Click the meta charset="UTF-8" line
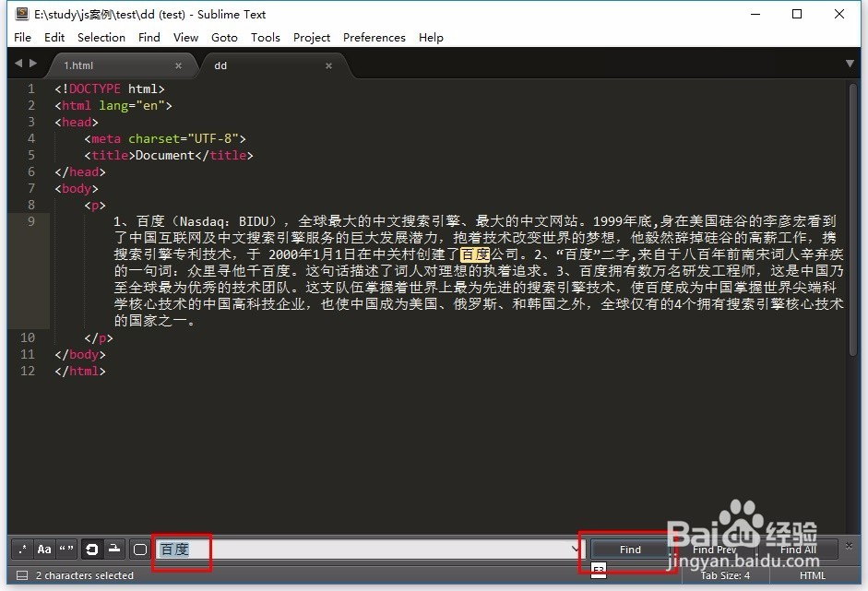The width and height of the screenshot is (868, 591). [x=165, y=138]
